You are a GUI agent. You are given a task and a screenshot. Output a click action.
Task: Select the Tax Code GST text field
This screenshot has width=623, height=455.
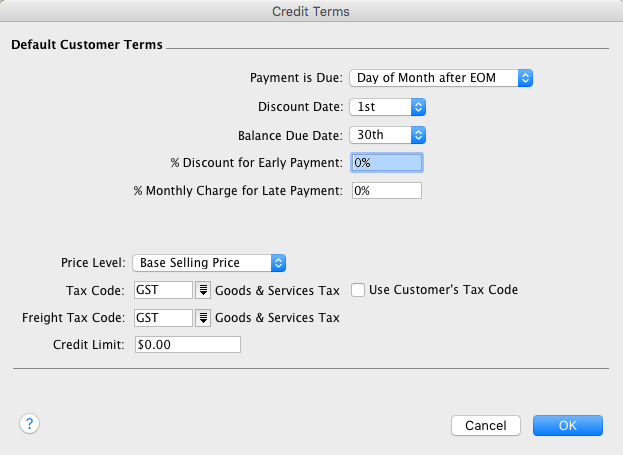tap(162, 290)
